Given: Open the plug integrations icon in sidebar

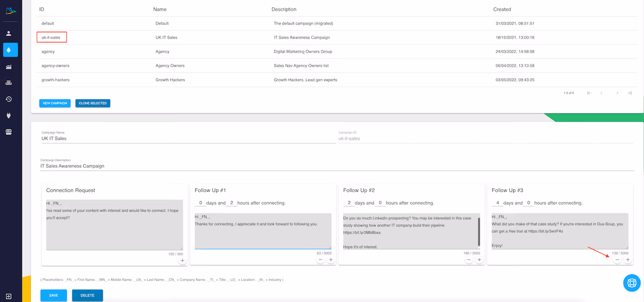Looking at the screenshot, I should (x=9, y=116).
